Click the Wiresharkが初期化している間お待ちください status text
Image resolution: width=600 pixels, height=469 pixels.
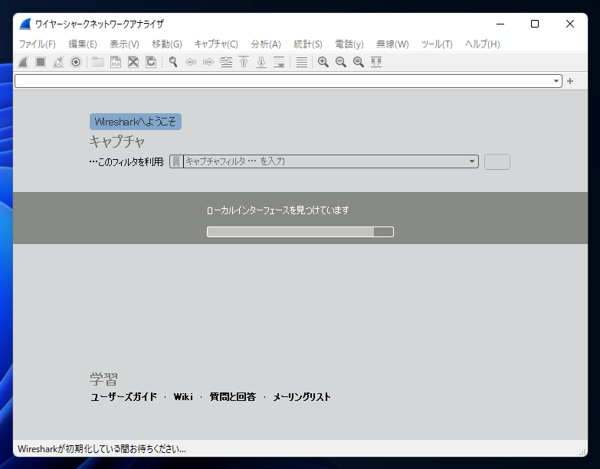102,449
